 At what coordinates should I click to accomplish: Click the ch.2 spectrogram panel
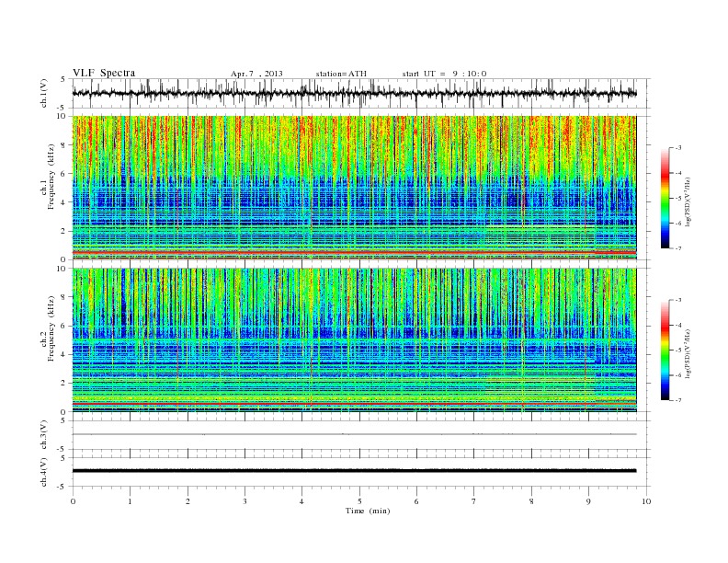coord(354,340)
